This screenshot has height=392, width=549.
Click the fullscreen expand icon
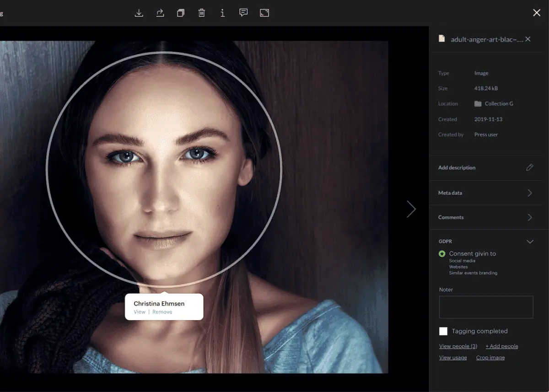264,13
